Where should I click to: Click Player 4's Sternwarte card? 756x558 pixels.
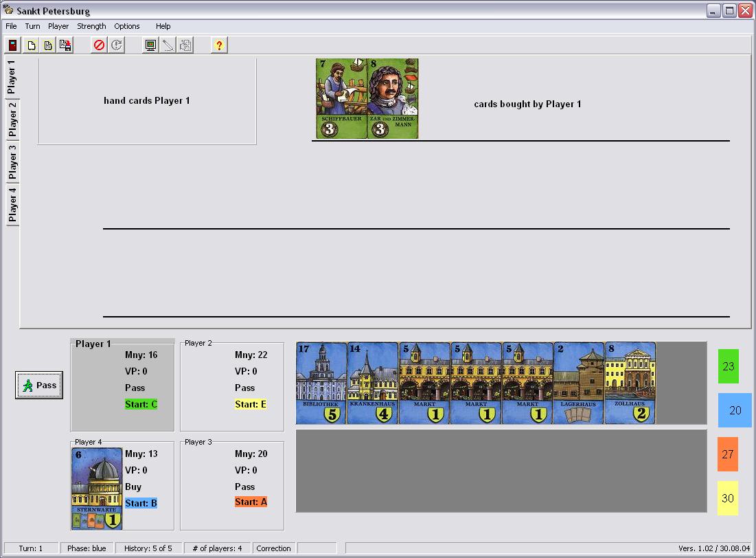pos(97,489)
